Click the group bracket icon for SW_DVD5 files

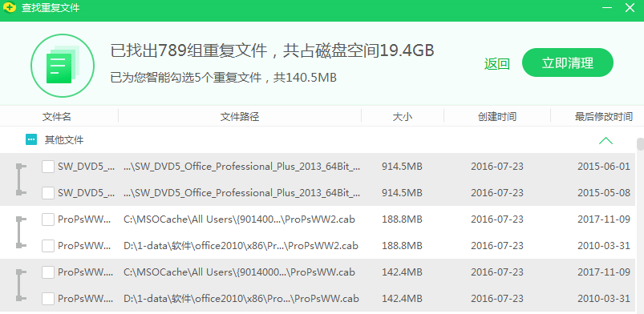click(x=21, y=179)
